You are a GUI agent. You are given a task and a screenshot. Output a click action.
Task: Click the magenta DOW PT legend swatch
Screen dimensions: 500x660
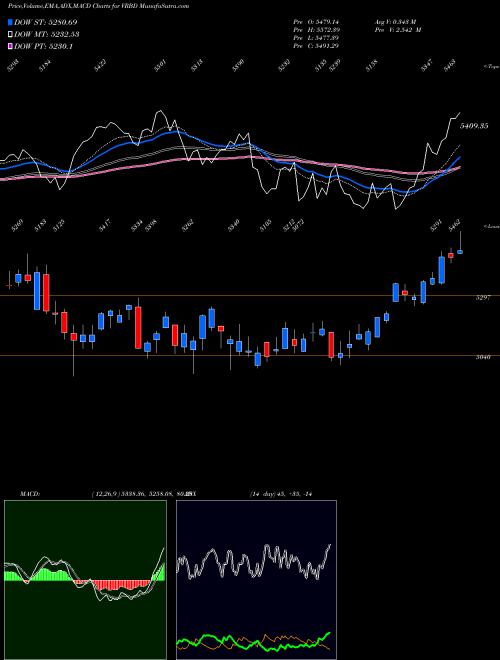pos(11,47)
